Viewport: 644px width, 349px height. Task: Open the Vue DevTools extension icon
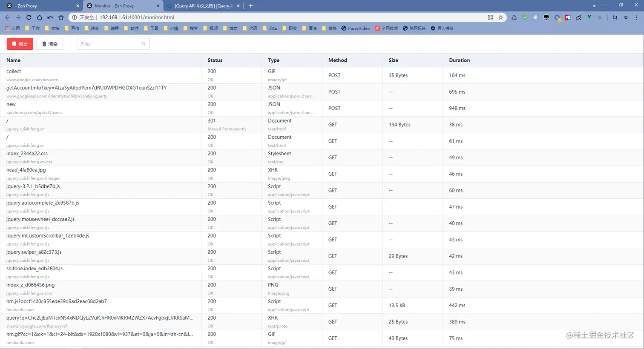click(x=589, y=17)
